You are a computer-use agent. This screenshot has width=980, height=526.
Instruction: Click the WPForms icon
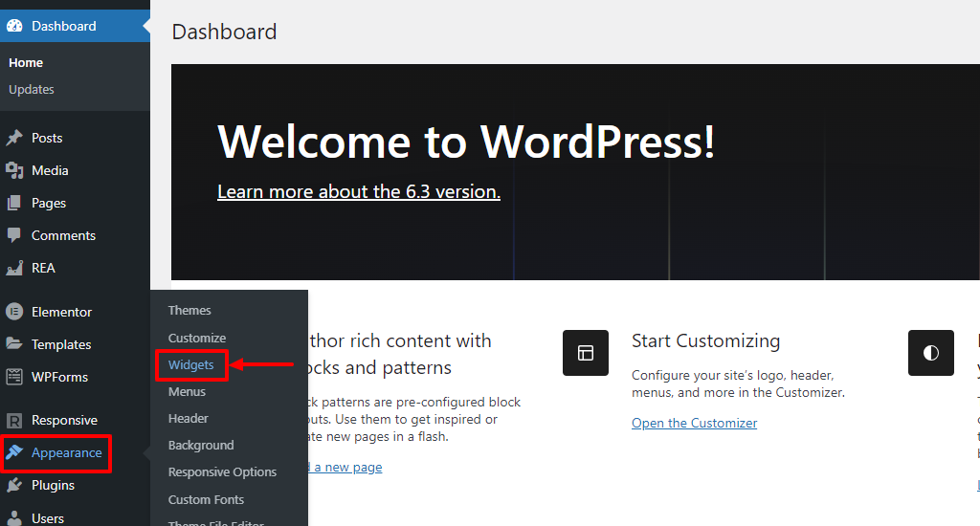[x=14, y=377]
